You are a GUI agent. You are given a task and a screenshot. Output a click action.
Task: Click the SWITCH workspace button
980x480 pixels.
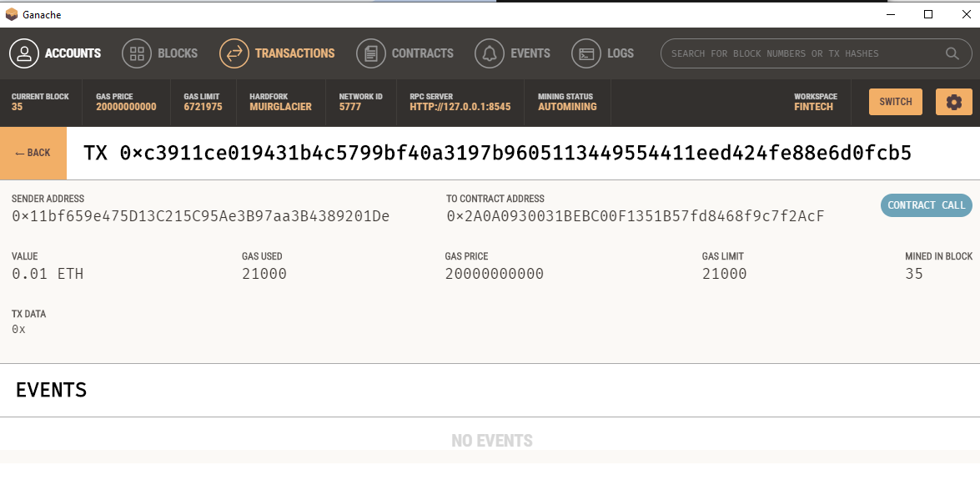point(896,102)
